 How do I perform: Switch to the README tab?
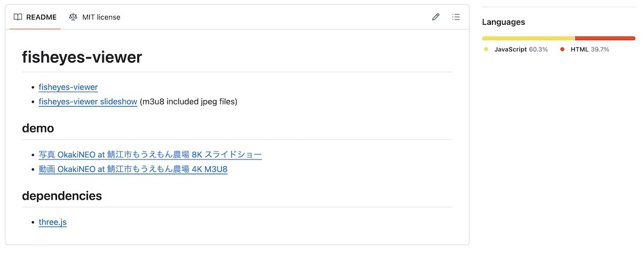[35, 17]
